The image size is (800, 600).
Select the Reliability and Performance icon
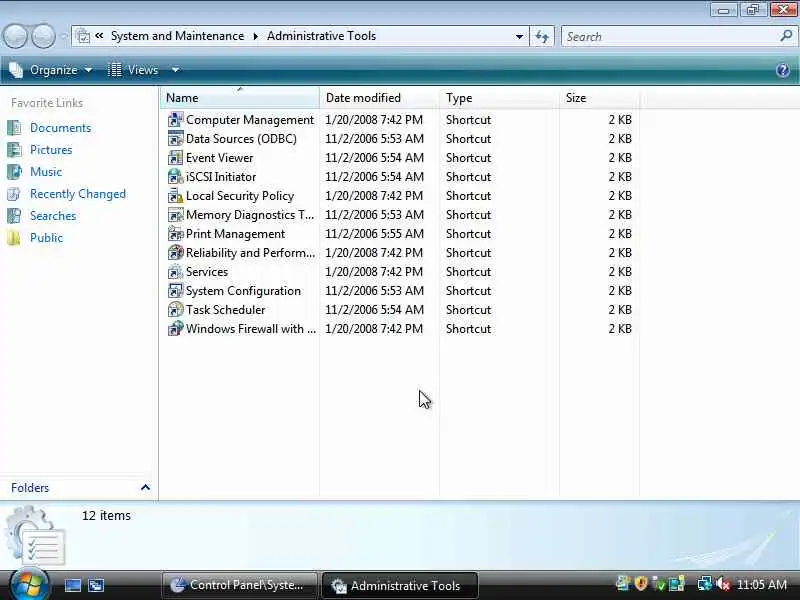[x=176, y=253]
